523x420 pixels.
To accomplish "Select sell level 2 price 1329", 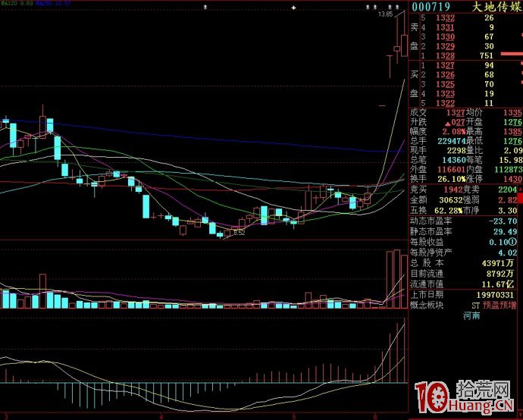I will pyautogui.click(x=445, y=46).
